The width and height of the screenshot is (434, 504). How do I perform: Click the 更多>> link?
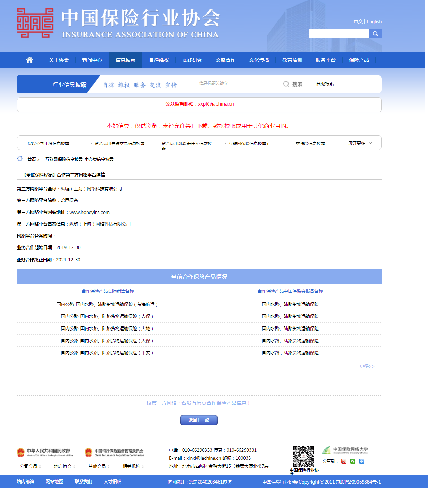click(367, 366)
